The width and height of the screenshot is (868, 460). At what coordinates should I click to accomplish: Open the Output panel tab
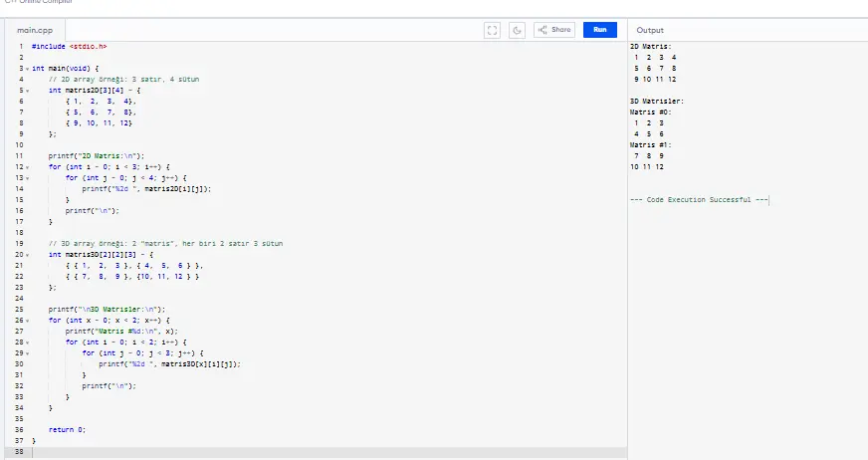[650, 31]
